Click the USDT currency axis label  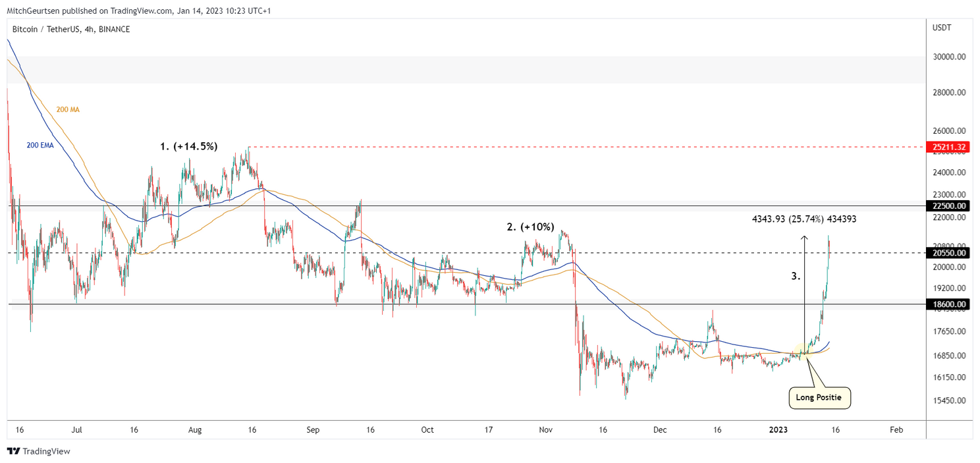tap(943, 28)
